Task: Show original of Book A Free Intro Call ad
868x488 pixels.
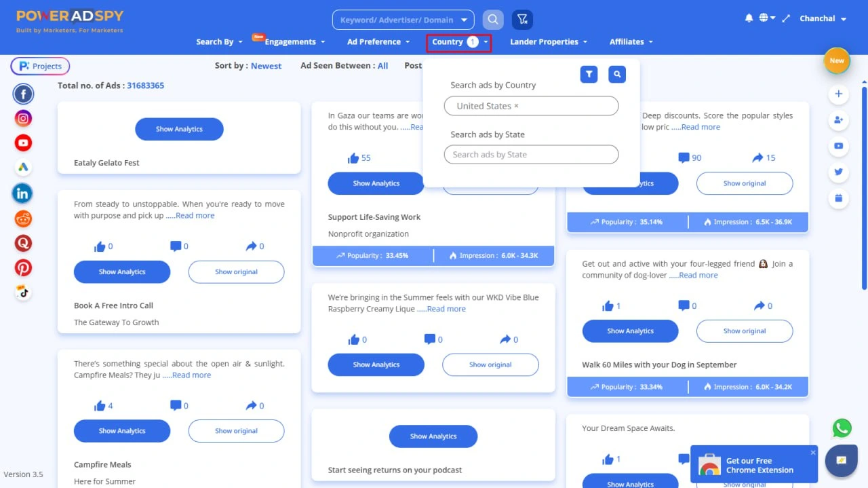Action: (236, 272)
